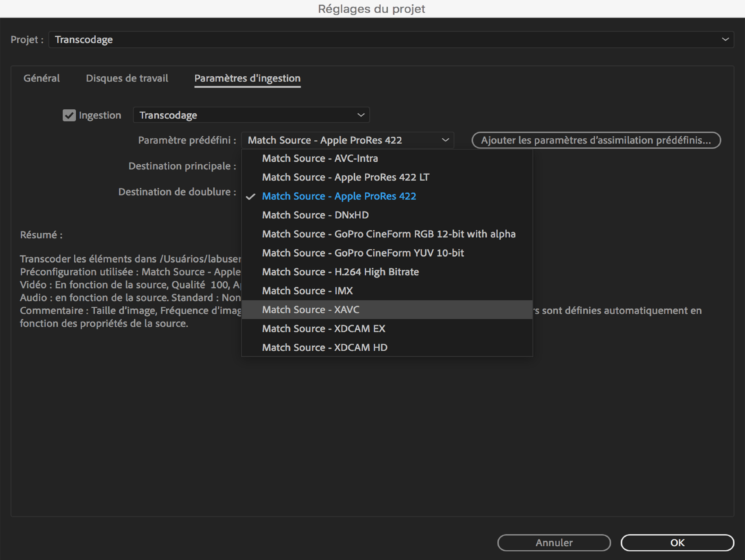Open the Projet dropdown chevron
The height and width of the screenshot is (560, 745).
pyautogui.click(x=725, y=39)
